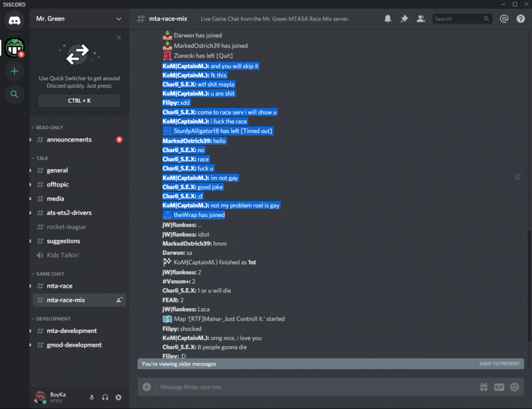Toggle member list icon
Screen dimensions: 532x409
coord(421,19)
